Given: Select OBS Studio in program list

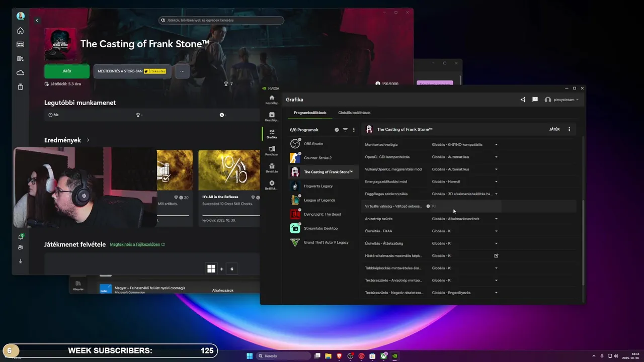Looking at the screenshot, I should 323,144.
